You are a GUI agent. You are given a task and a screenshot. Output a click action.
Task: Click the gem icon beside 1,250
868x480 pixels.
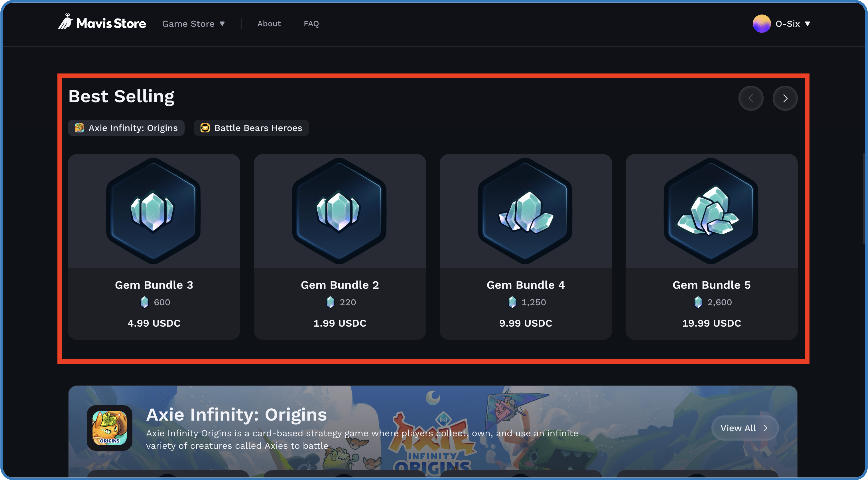tap(512, 302)
